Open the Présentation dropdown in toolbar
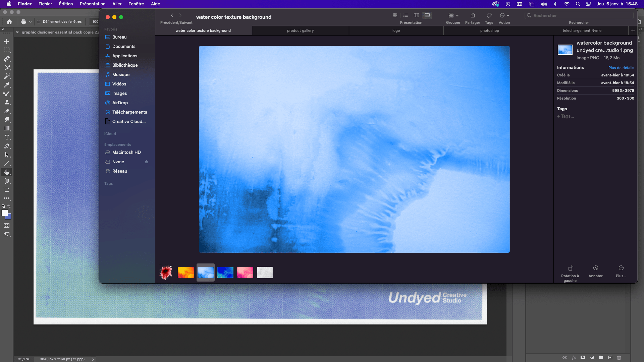This screenshot has height=362, width=644. click(x=411, y=22)
